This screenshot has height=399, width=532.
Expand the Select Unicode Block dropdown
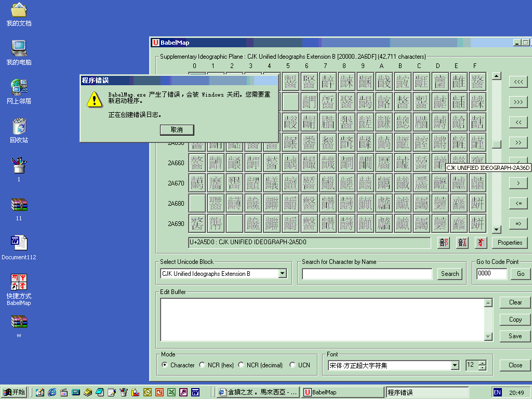tap(282, 273)
